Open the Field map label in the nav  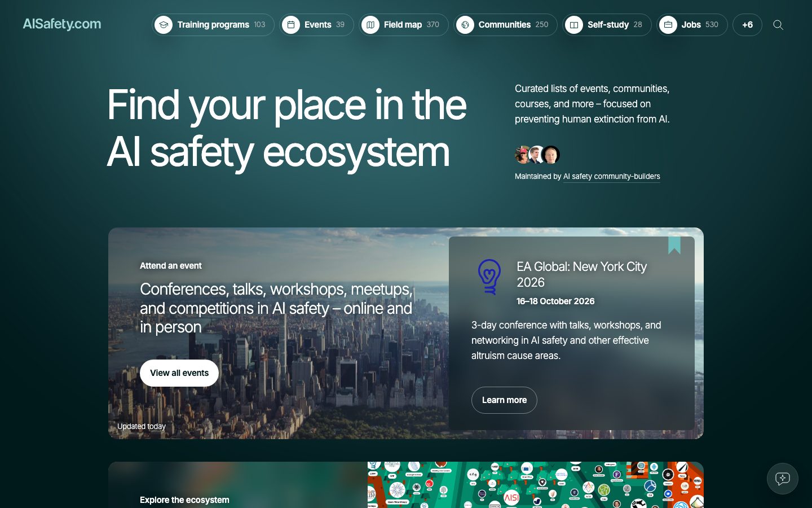coord(403,25)
